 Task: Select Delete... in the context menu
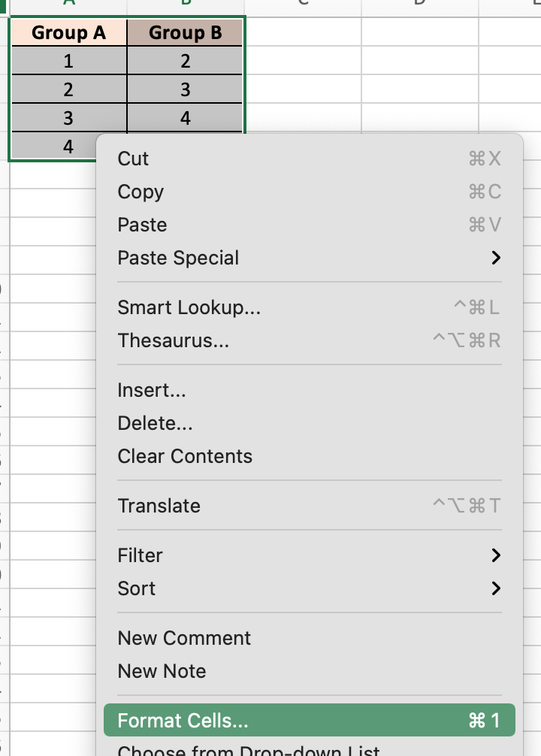pyautogui.click(x=155, y=423)
